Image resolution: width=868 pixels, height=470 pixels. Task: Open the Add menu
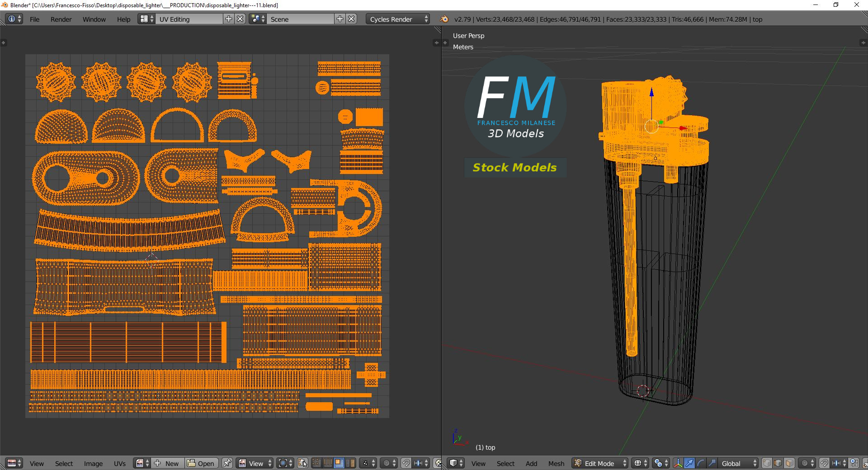coord(532,464)
